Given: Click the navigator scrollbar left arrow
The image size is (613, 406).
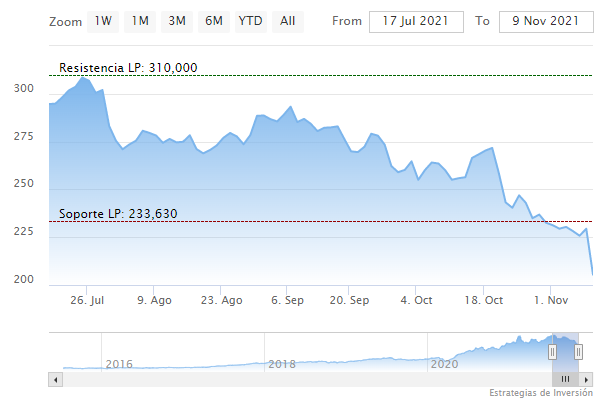Looking at the screenshot, I should click(55, 380).
